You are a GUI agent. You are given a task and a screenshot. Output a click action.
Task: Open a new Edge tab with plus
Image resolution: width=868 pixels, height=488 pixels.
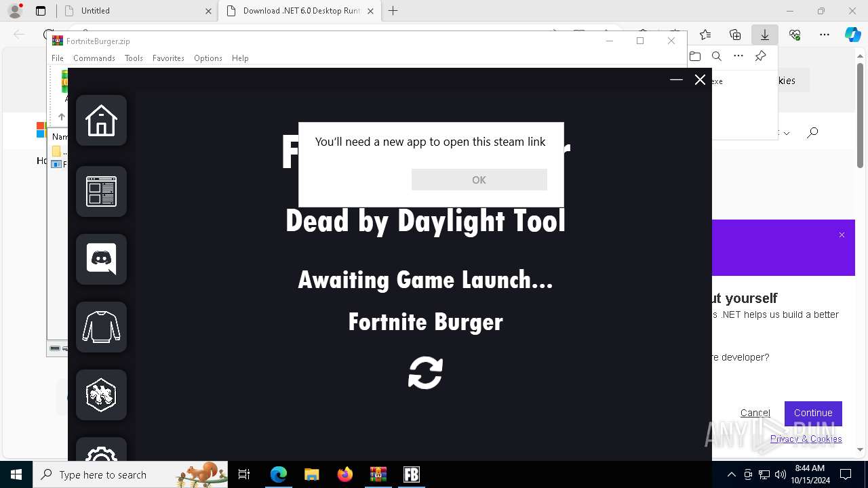pyautogui.click(x=393, y=11)
